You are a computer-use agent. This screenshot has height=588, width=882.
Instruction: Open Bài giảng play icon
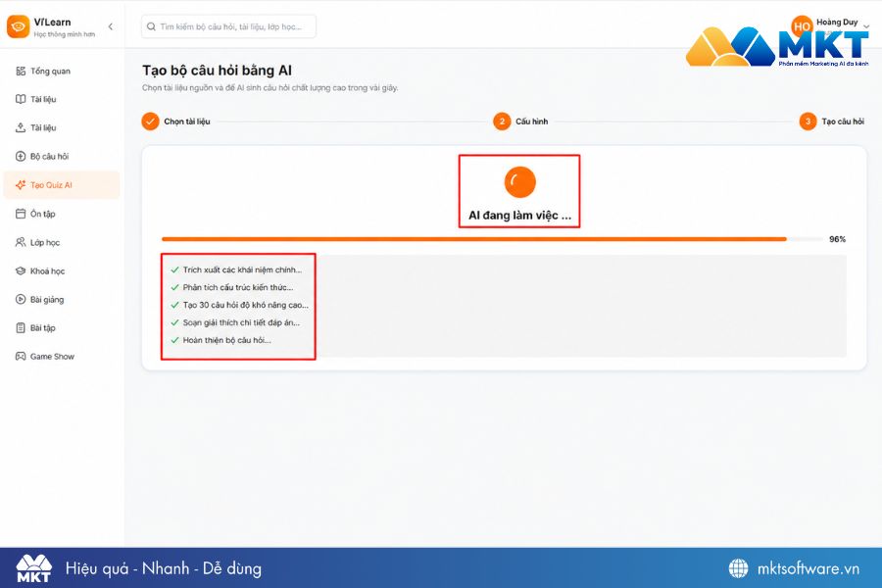pos(21,299)
